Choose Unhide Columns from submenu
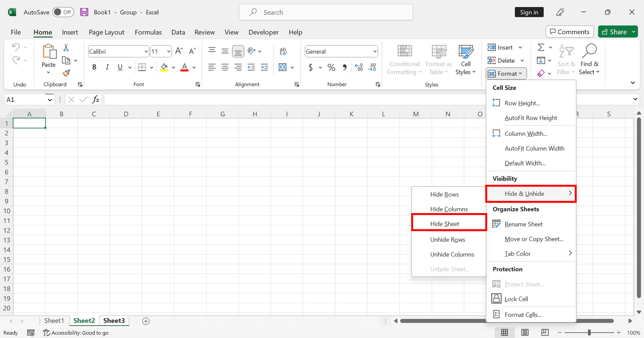Viewport: 644px width, 338px height. (x=449, y=254)
